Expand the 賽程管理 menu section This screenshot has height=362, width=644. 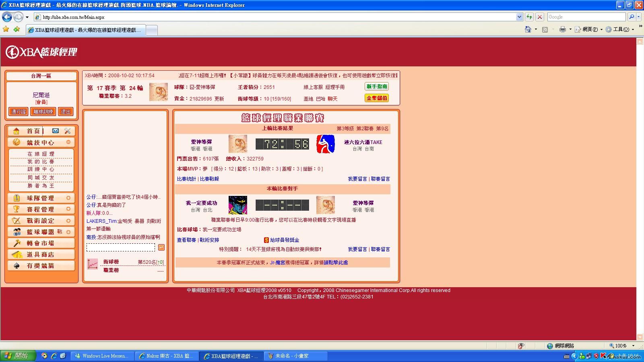68,209
